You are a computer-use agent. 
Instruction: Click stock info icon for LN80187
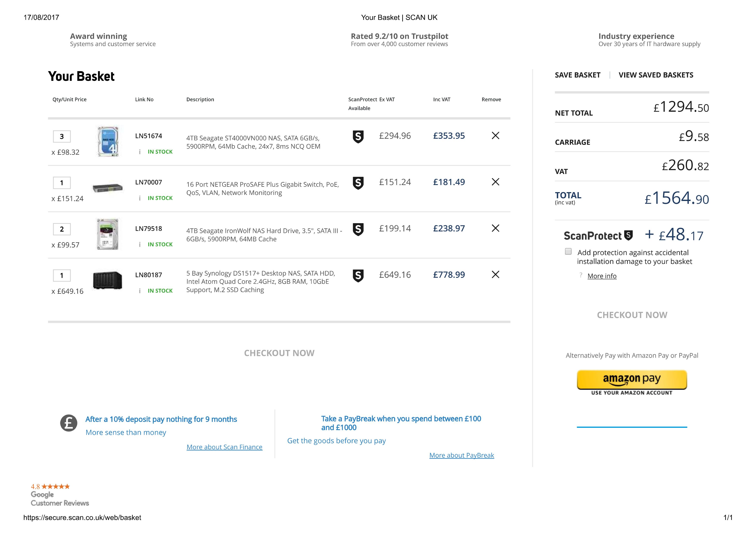[140, 290]
